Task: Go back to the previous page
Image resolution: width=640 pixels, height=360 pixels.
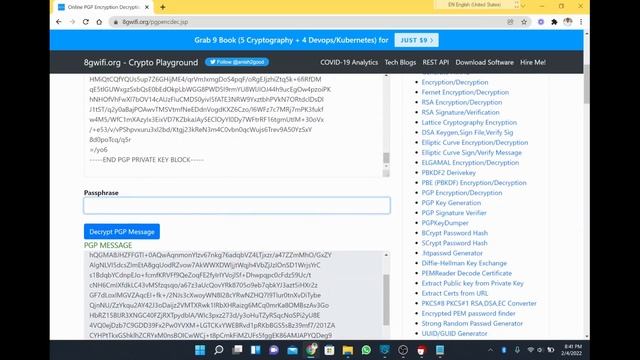Action: 59,22
